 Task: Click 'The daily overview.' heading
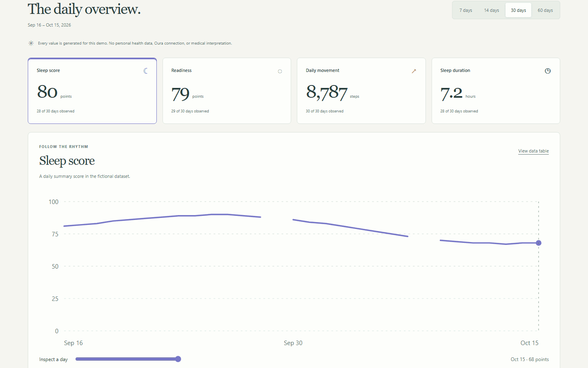[84, 9]
